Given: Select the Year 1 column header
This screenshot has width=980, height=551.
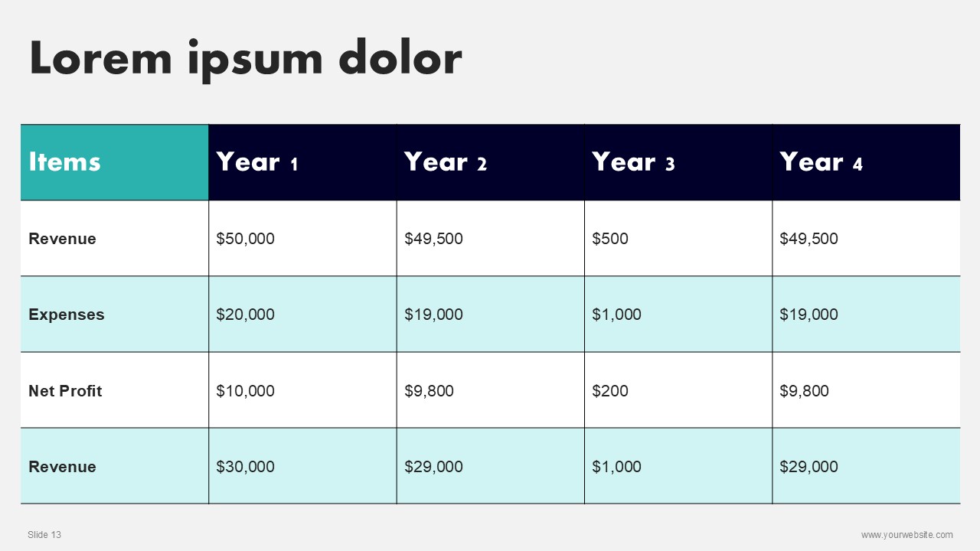Looking at the screenshot, I should tap(302, 162).
